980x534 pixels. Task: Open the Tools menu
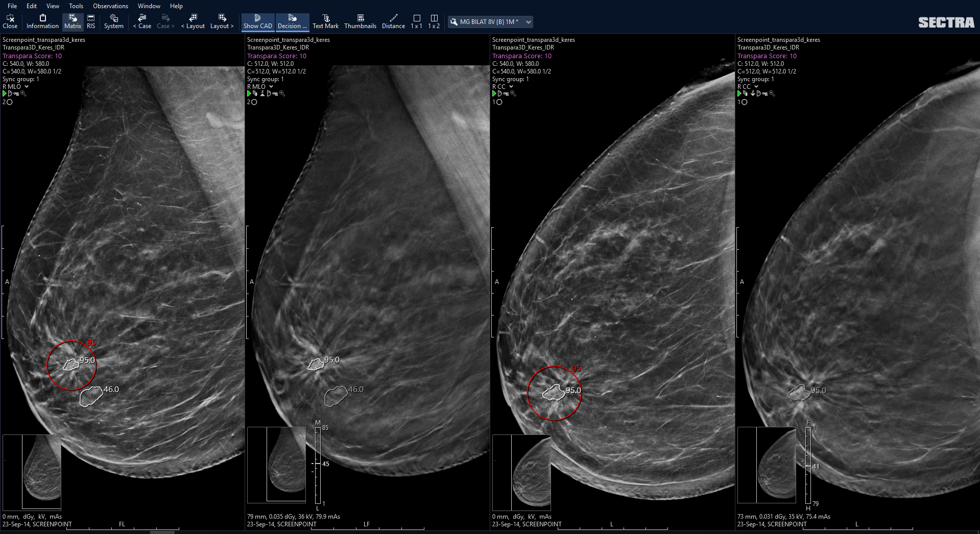(76, 6)
